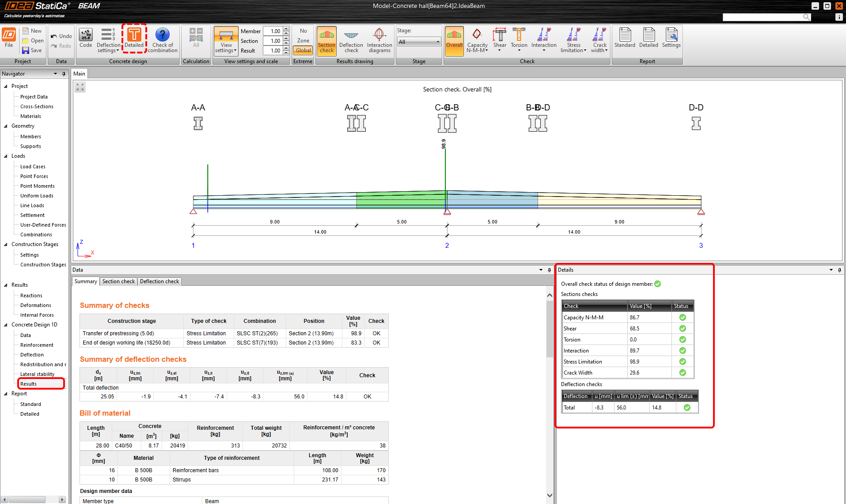This screenshot has height=504, width=846.
Task: Switch to the Deflection check tab
Action: pyautogui.click(x=159, y=281)
